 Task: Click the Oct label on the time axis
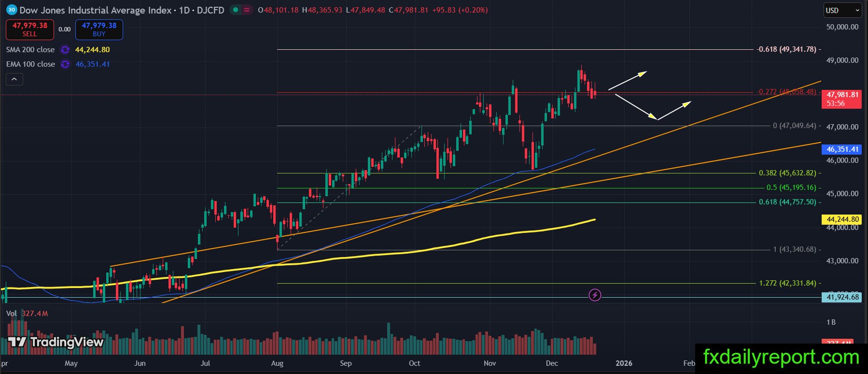(x=414, y=363)
